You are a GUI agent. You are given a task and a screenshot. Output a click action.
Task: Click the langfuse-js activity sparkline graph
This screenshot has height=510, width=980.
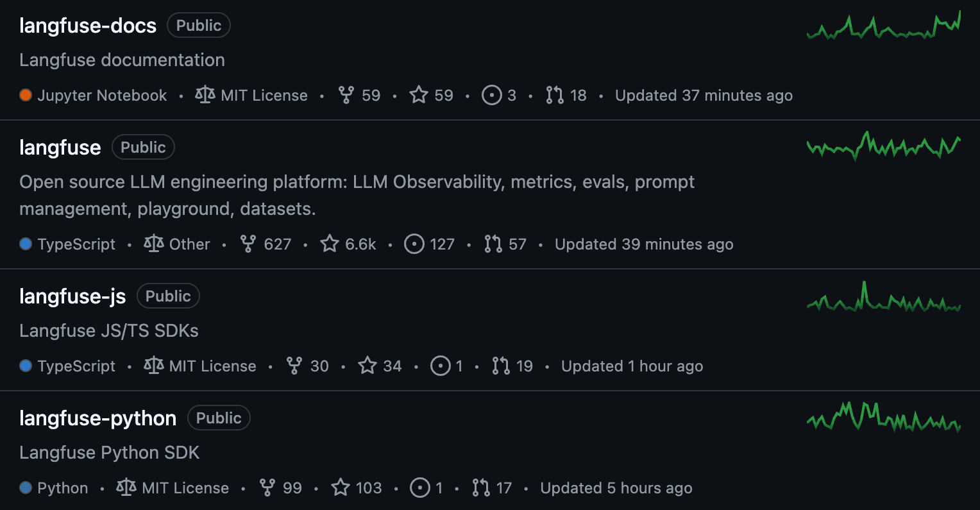(x=883, y=298)
